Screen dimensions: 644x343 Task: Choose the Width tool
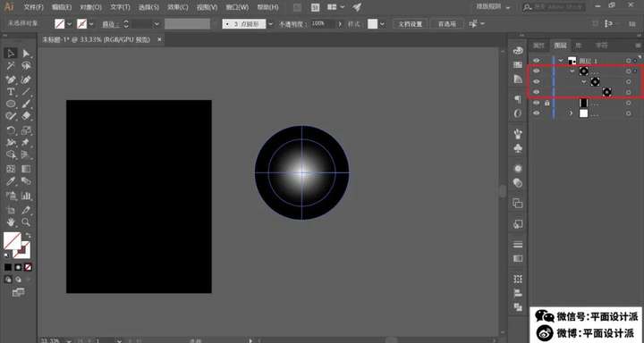click(11, 143)
